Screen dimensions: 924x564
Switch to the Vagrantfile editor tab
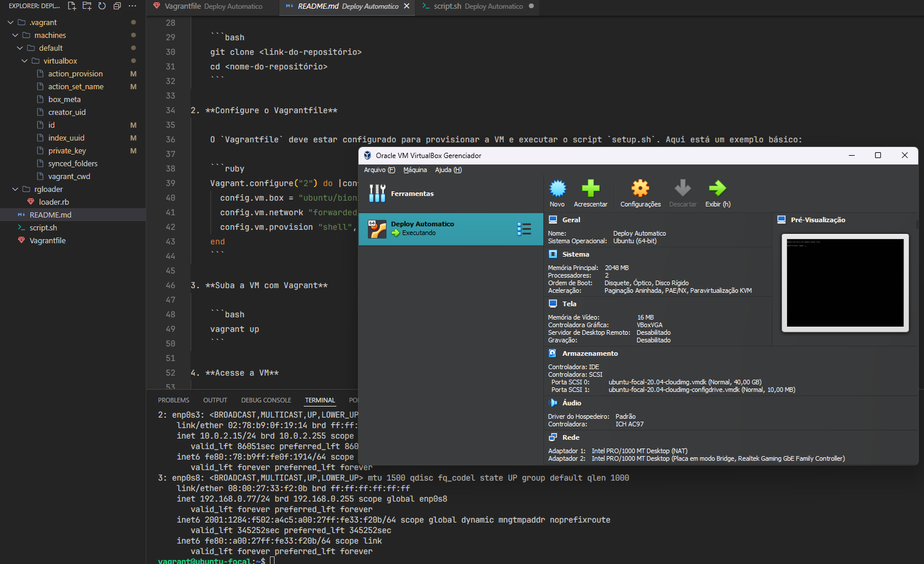tap(213, 6)
